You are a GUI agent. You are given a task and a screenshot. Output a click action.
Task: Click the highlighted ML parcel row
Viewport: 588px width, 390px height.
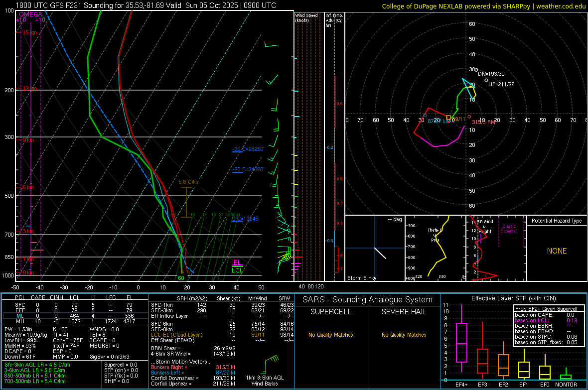75,316
